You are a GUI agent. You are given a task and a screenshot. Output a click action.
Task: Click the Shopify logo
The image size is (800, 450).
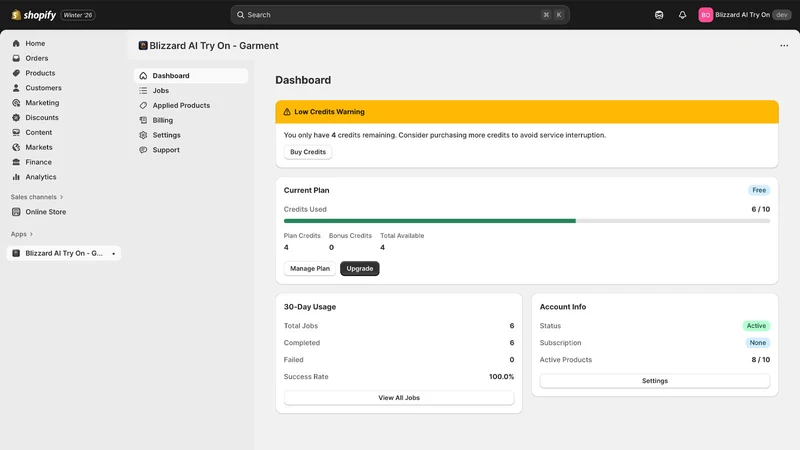[x=34, y=15]
